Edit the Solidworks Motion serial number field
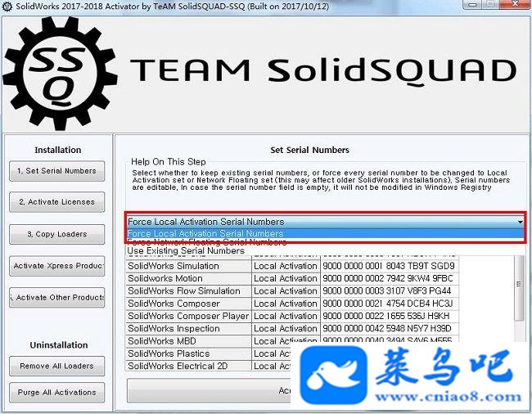The image size is (532, 414). (x=390, y=279)
